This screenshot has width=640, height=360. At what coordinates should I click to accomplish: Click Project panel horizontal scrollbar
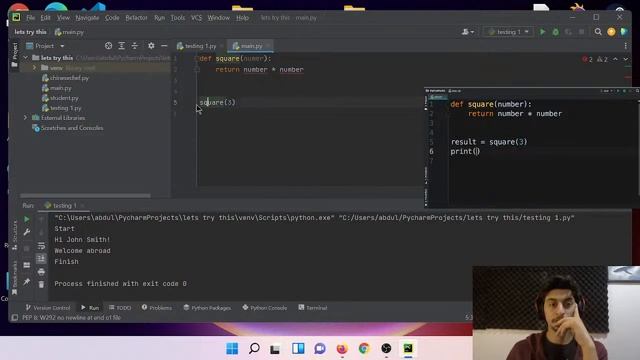tap(85, 196)
